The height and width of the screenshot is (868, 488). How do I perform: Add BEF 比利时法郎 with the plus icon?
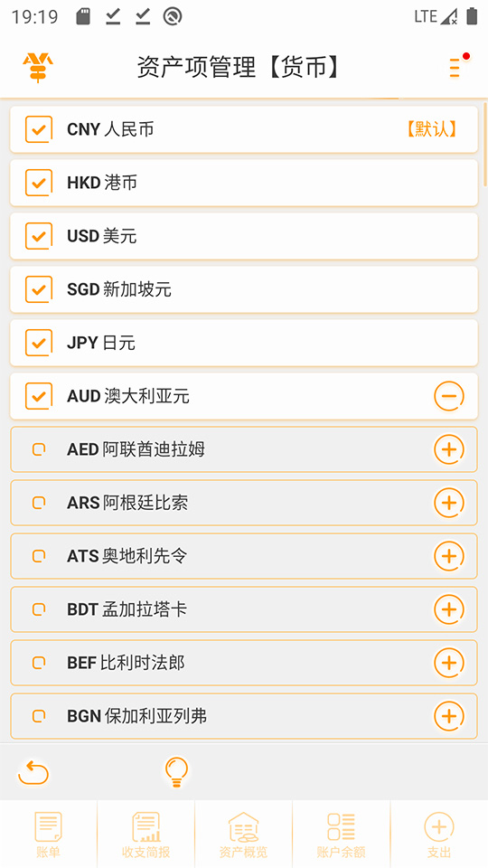pos(449,663)
